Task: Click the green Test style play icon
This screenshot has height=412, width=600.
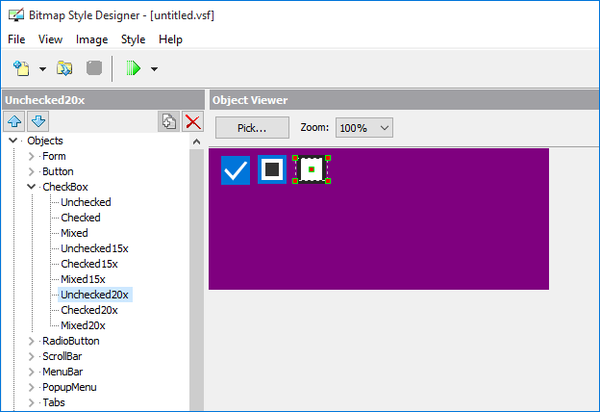Action: 134,68
